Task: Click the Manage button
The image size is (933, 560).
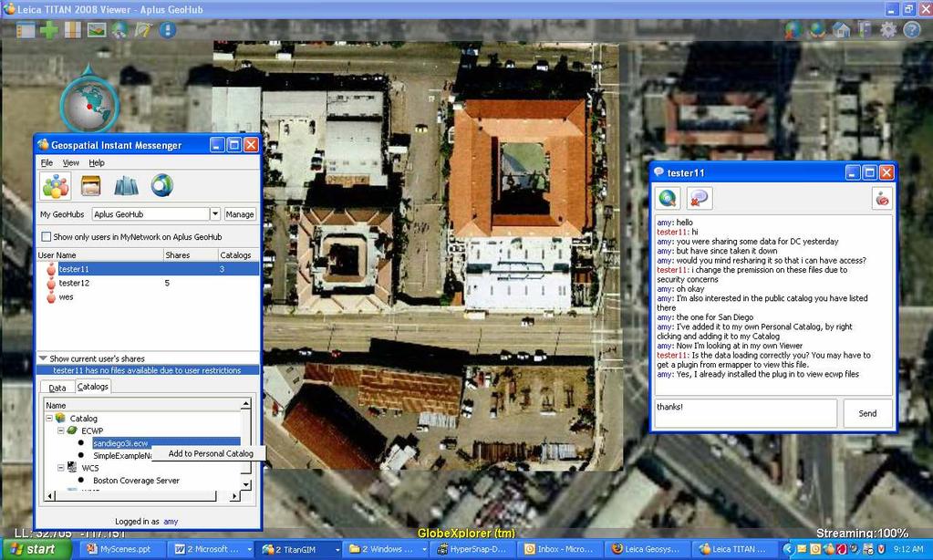Action: coord(240,214)
